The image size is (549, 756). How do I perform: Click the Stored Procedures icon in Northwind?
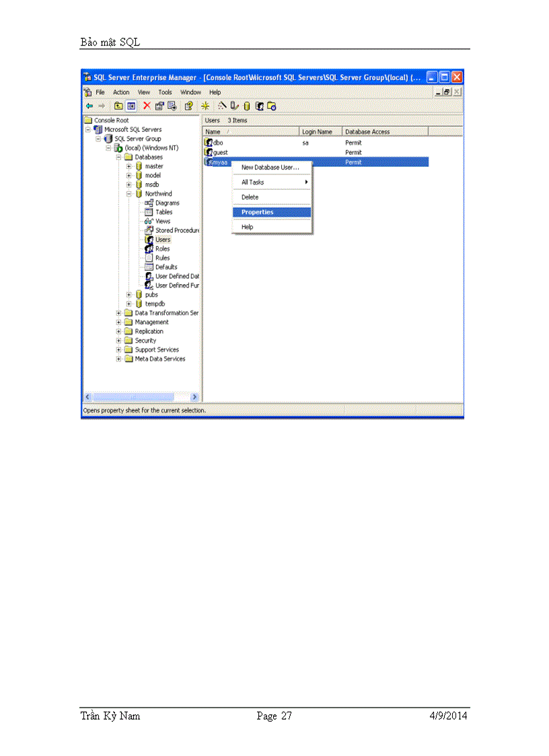pos(149,230)
